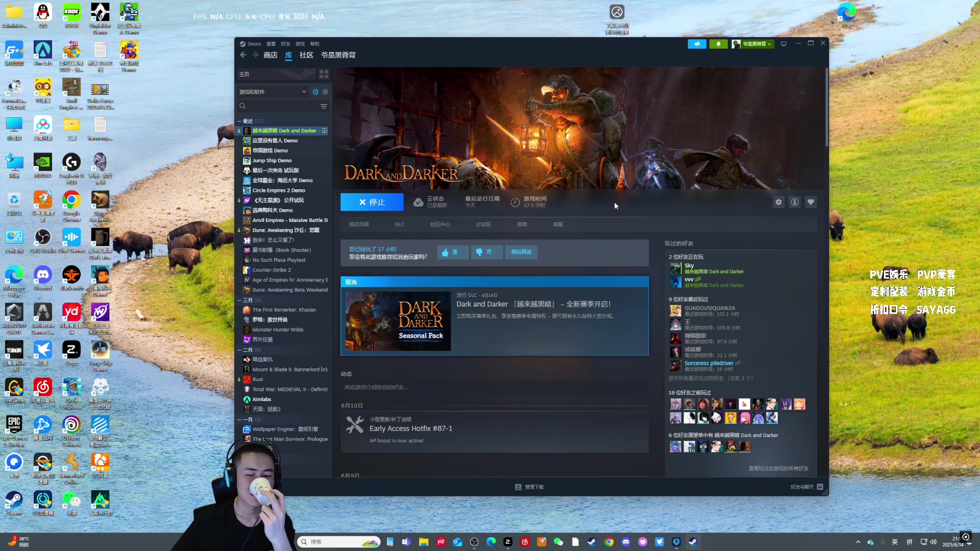This screenshot has width=980, height=551.
Task: Click 稍后再说 to postpone the review
Action: [521, 252]
